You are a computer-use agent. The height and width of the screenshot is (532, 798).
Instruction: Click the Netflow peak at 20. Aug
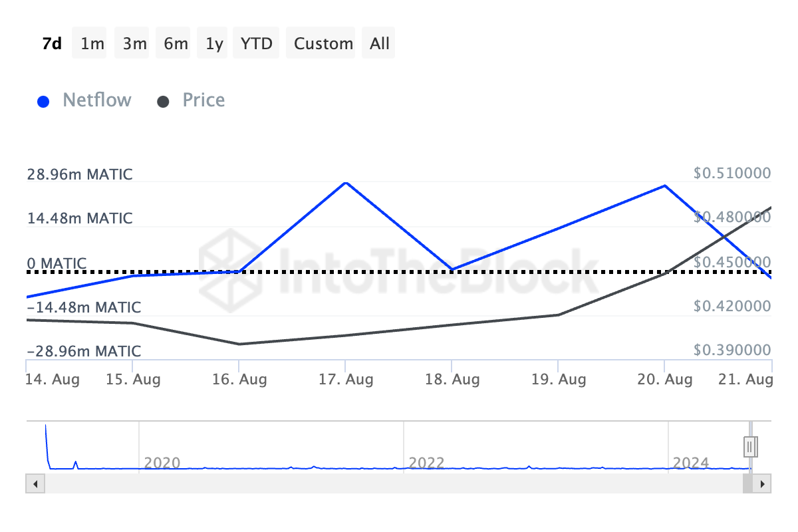(664, 186)
